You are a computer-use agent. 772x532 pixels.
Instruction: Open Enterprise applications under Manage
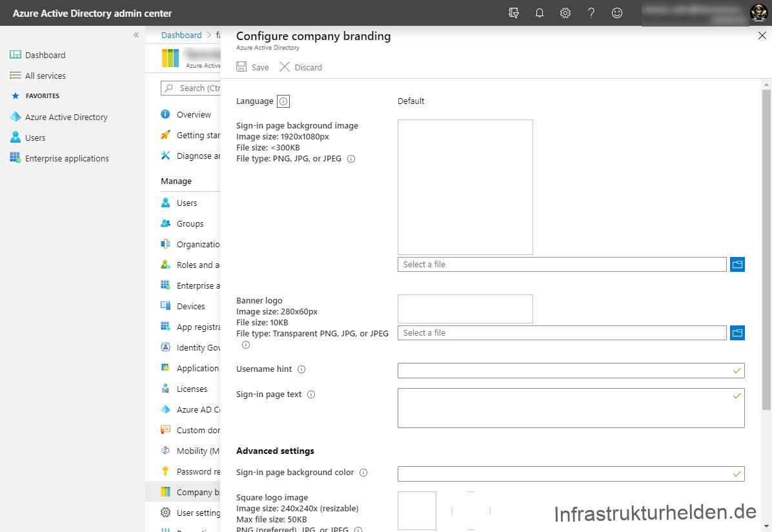pyautogui.click(x=190, y=286)
